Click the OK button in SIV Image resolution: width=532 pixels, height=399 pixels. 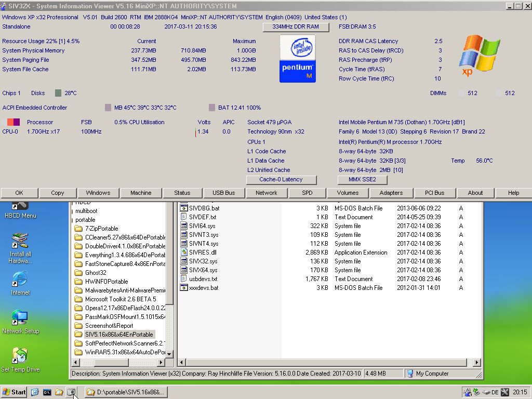(19, 193)
